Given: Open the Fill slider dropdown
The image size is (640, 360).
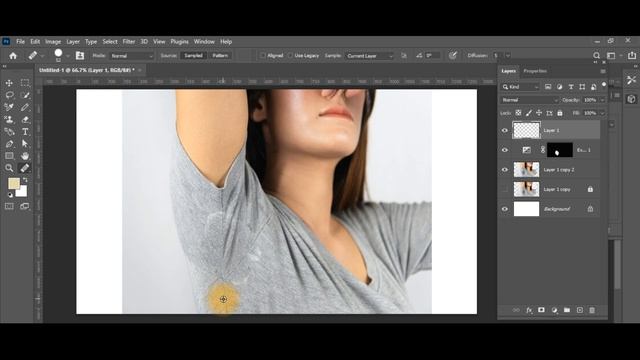Looking at the screenshot, I should point(602,113).
